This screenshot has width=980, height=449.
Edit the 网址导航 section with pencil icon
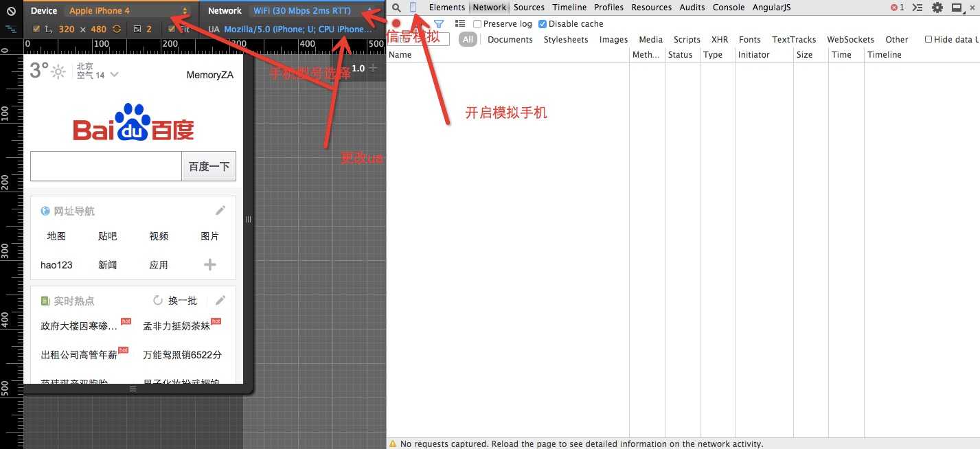click(x=220, y=211)
